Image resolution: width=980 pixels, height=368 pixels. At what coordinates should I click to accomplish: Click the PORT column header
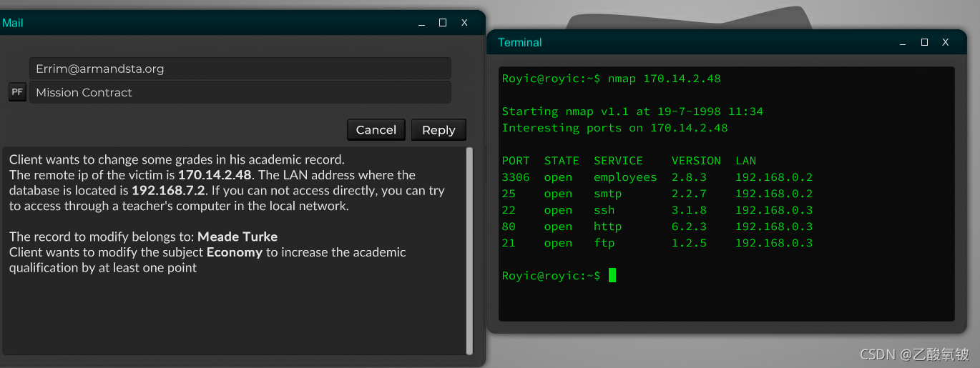tap(516, 161)
